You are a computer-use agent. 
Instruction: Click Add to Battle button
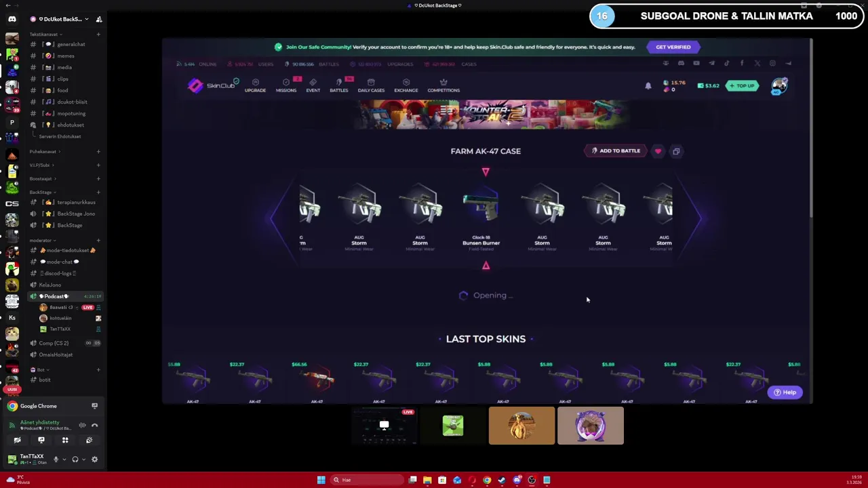tap(615, 151)
